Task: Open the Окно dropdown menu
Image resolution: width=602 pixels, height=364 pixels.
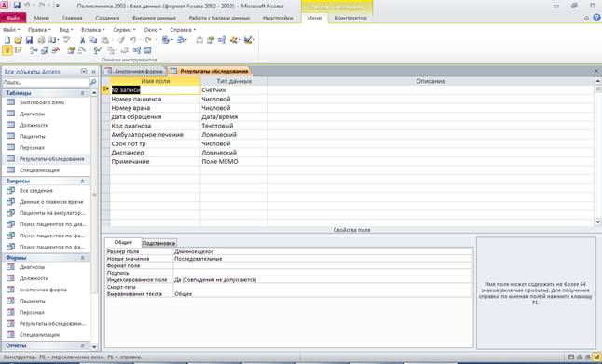Action: tap(153, 30)
